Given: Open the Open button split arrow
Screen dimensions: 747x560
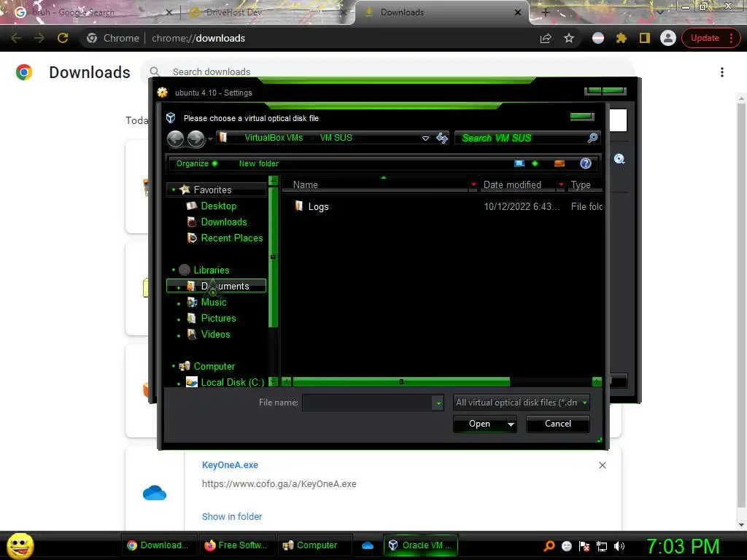Looking at the screenshot, I should coord(511,424).
